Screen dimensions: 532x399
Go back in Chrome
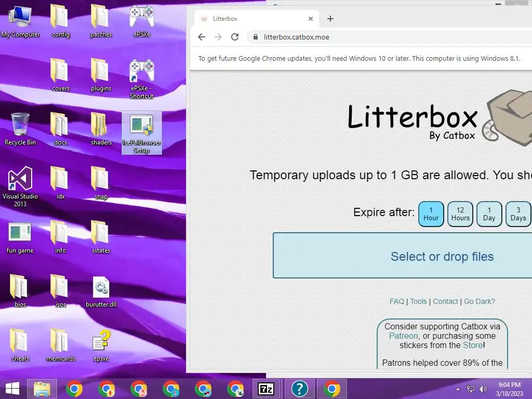tap(202, 37)
